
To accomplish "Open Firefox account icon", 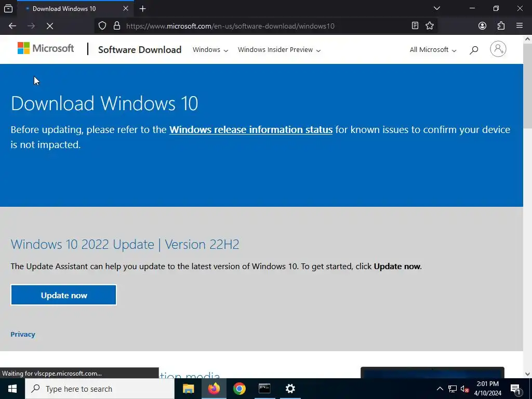I will pos(482,26).
